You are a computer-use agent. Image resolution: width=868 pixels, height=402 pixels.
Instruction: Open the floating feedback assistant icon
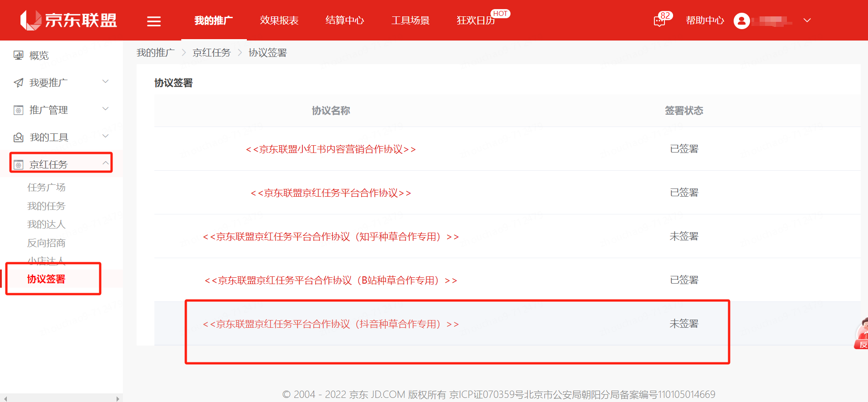(x=861, y=334)
